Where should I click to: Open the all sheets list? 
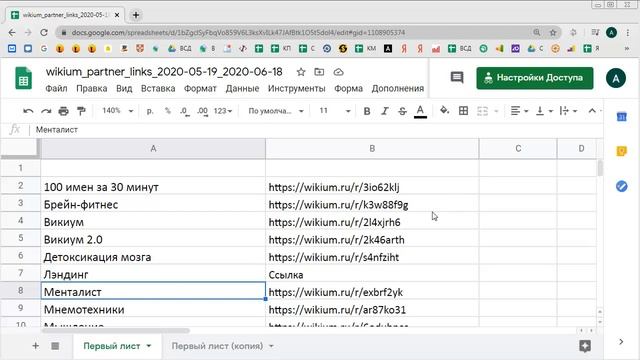[55, 346]
